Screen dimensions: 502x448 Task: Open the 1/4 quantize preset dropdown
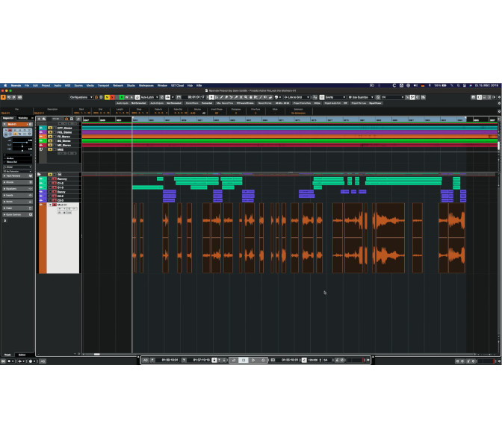pos(392,97)
